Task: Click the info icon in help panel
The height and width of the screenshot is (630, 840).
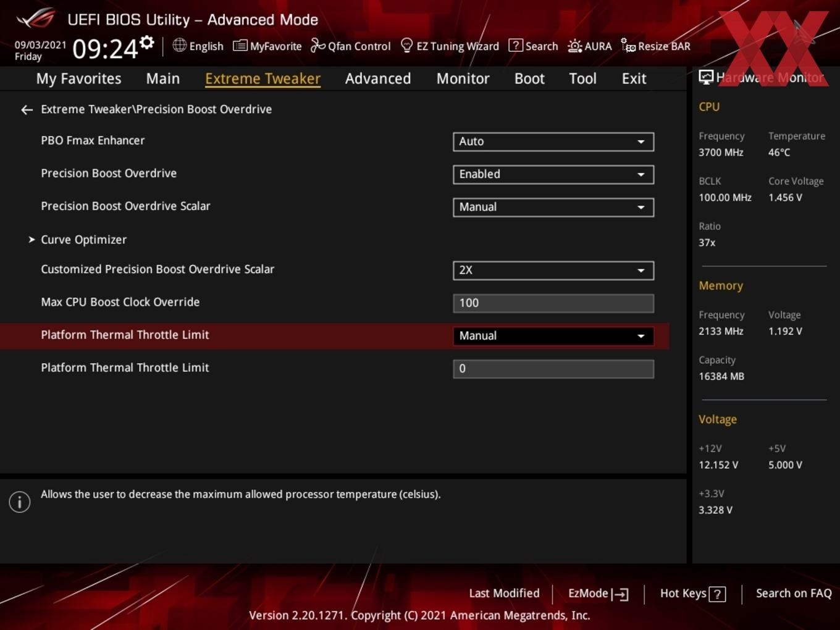Action: tap(20, 502)
